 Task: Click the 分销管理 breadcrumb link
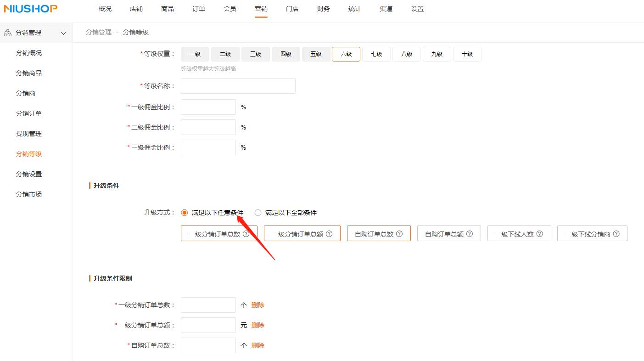coord(98,32)
